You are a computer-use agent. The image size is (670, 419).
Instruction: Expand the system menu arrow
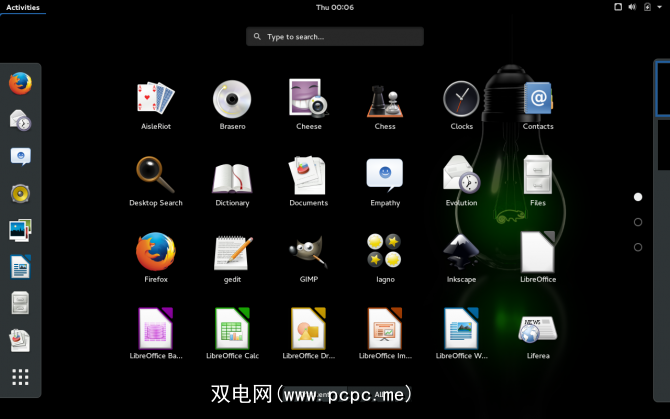pos(659,7)
